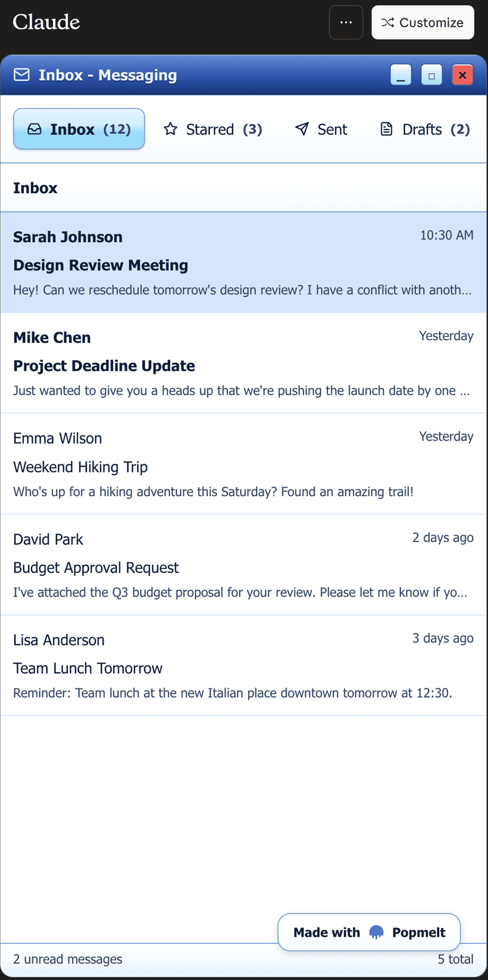488x980 pixels.
Task: Open the three-dot more options menu
Action: [346, 23]
